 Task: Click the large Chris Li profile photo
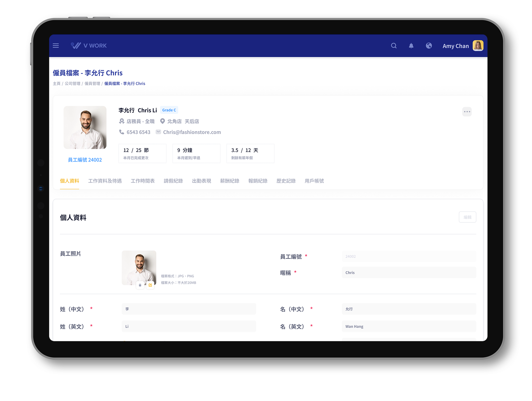pos(85,128)
